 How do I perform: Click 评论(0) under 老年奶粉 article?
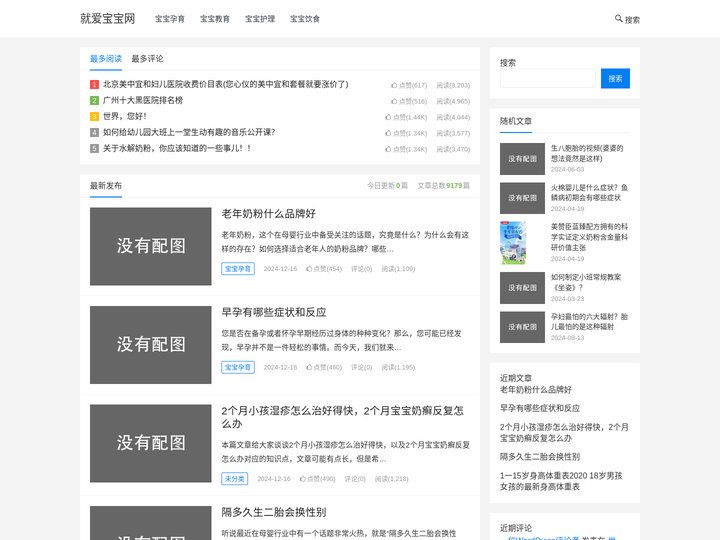coord(362,269)
